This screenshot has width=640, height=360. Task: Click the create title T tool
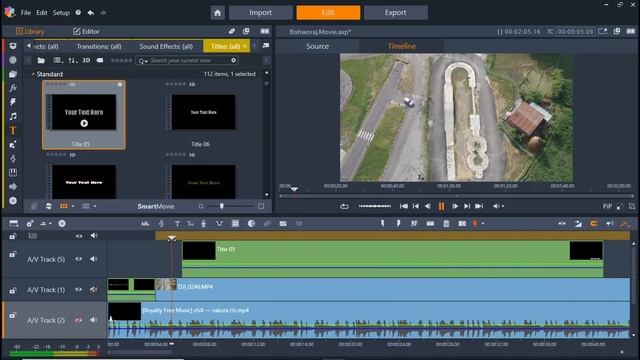(177, 224)
